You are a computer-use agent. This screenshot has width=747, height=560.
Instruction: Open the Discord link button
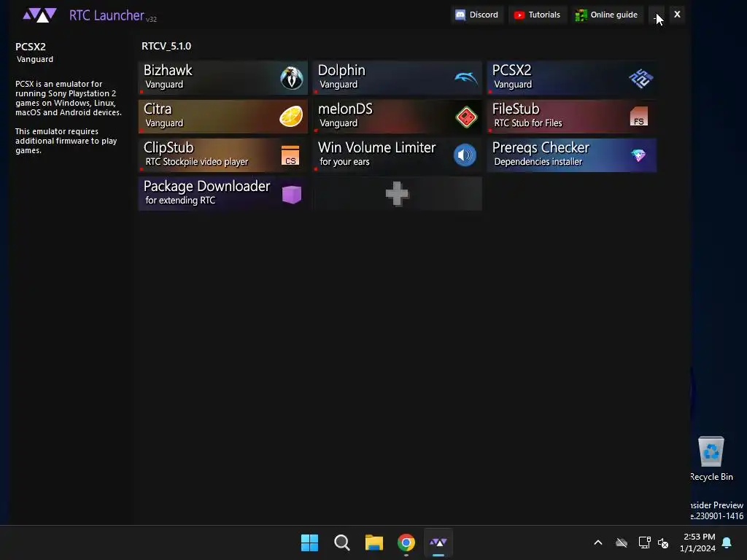click(x=477, y=15)
